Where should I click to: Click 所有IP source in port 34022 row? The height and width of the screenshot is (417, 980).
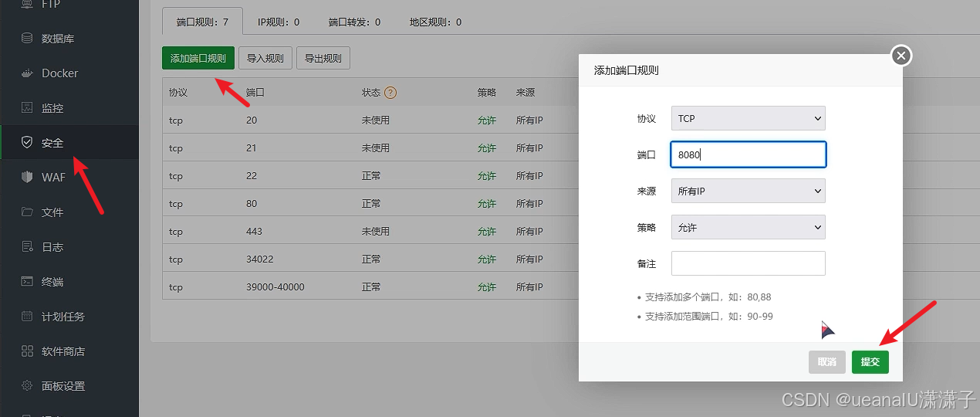529,259
